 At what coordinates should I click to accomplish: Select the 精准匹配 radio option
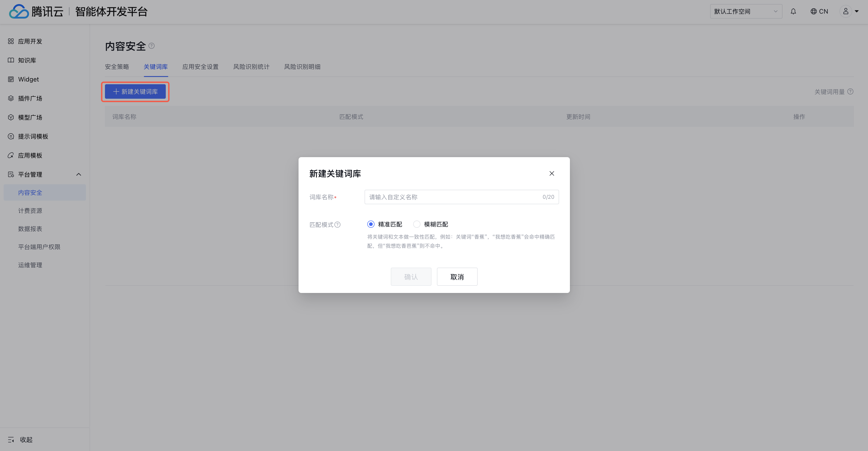point(371,224)
